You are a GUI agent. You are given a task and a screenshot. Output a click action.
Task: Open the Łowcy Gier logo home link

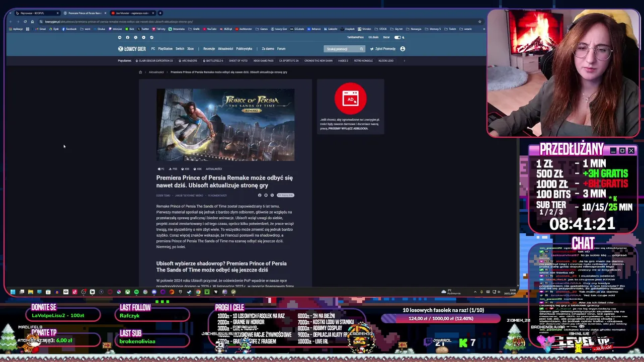132,49
